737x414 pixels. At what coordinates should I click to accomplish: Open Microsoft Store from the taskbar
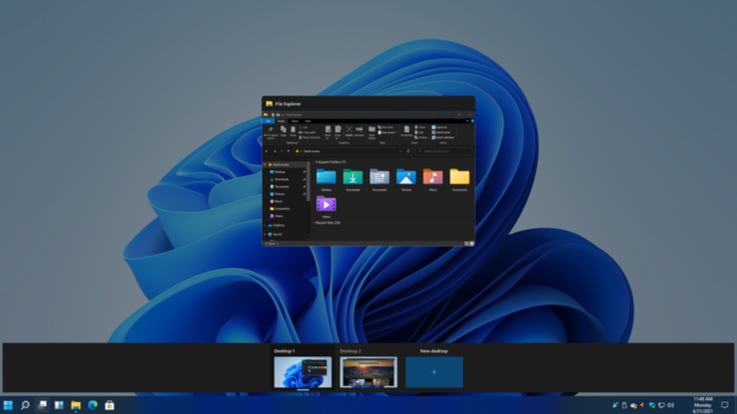click(110, 405)
